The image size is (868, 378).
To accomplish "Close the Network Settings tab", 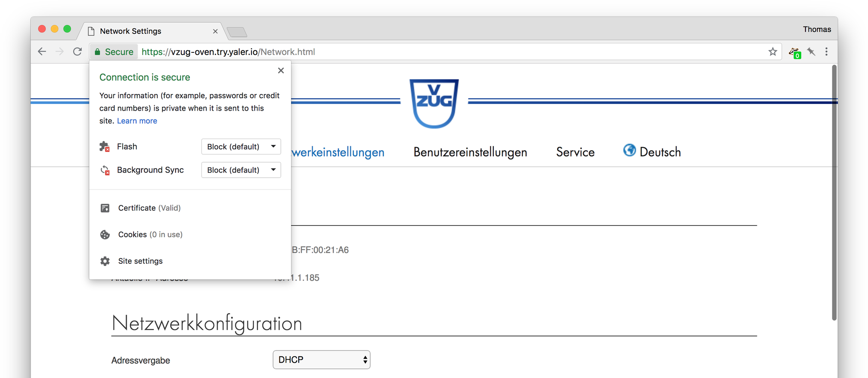I will (x=215, y=31).
